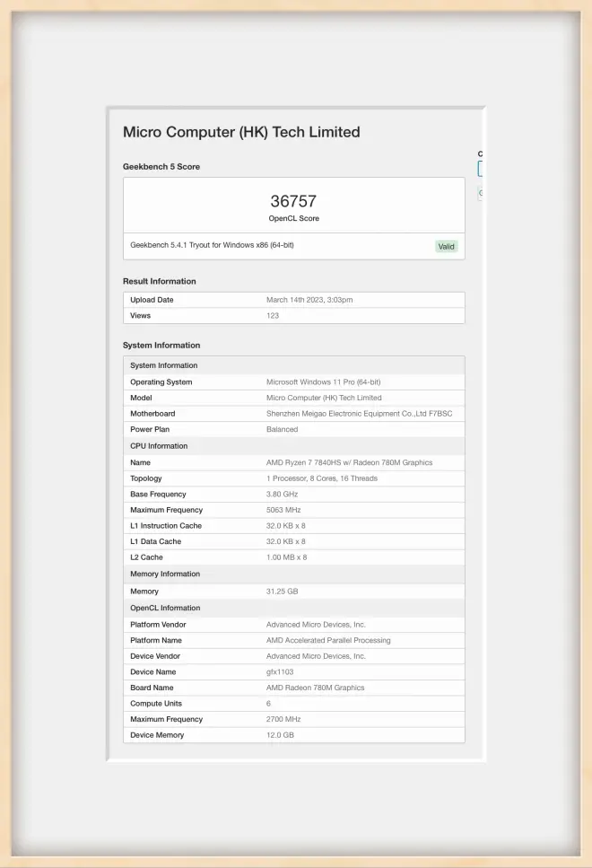The height and width of the screenshot is (868, 592).
Task: Click the Geekbench 5 Score heading
Action: point(161,167)
